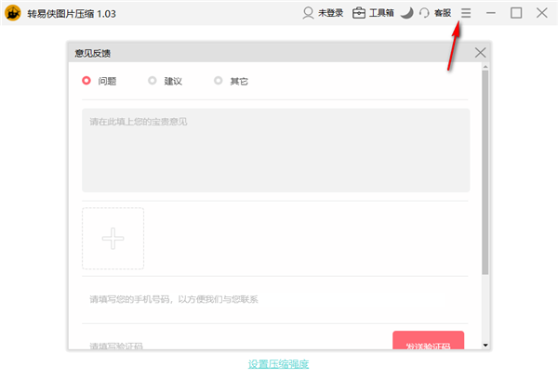The width and height of the screenshot is (558, 392).
Task: Open the hamburger main menu
Action: (466, 13)
